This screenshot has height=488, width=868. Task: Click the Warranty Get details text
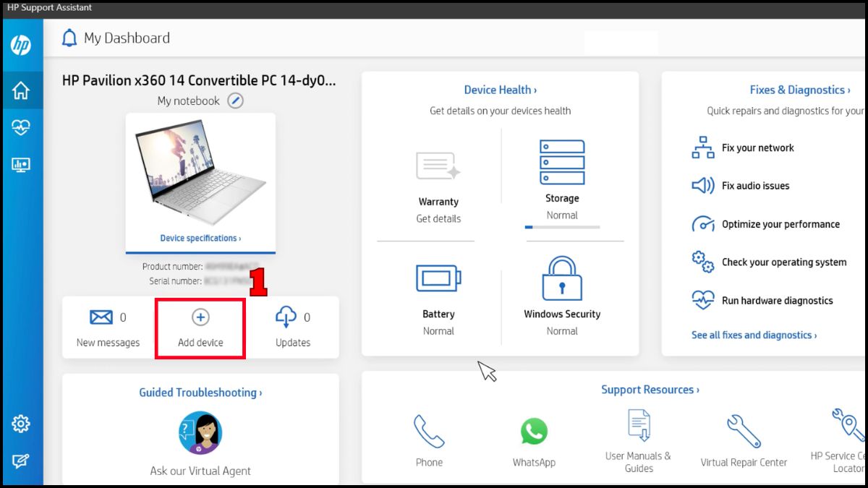point(438,218)
